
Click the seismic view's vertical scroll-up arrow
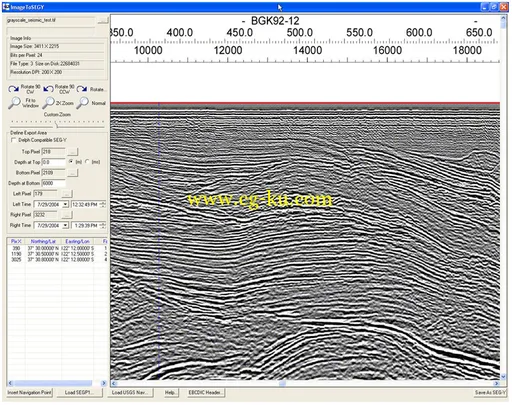point(503,18)
